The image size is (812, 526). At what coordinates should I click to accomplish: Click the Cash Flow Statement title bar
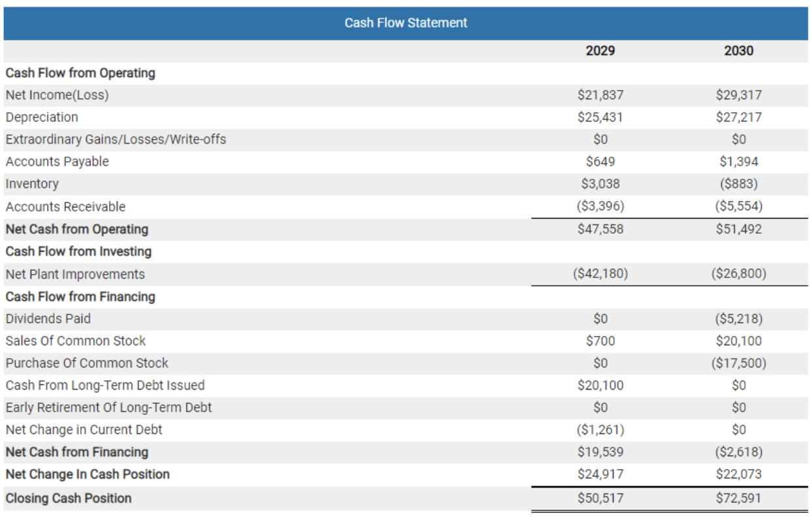click(405, 22)
